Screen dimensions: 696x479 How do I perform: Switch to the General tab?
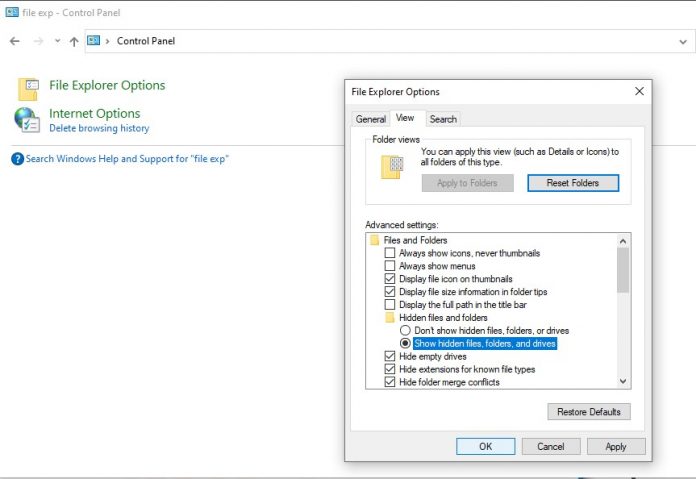[x=371, y=119]
